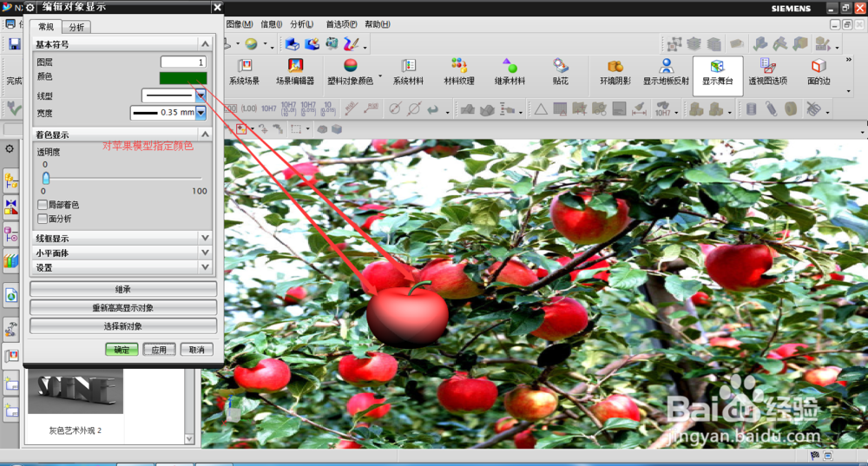This screenshot has height=466, width=868.
Task: Launch the 场景编辑器 scene editor
Action: coord(295,73)
